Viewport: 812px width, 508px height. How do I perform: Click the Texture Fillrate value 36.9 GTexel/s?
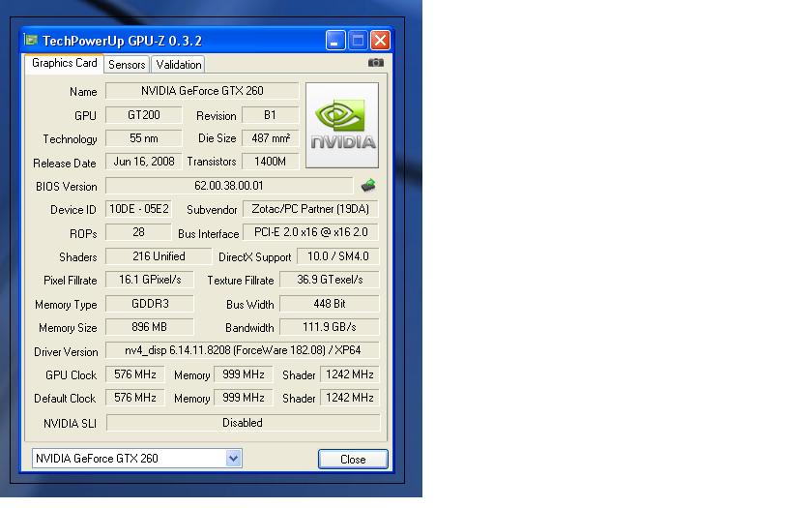pyautogui.click(x=330, y=280)
